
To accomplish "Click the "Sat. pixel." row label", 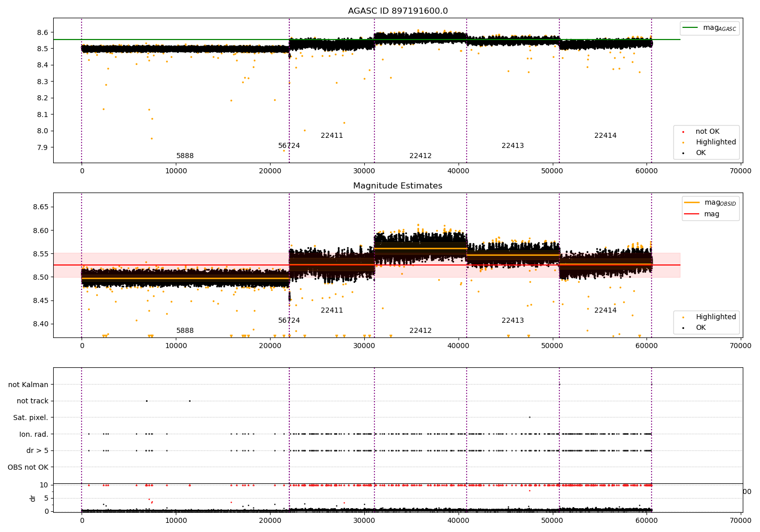I will point(31,417).
